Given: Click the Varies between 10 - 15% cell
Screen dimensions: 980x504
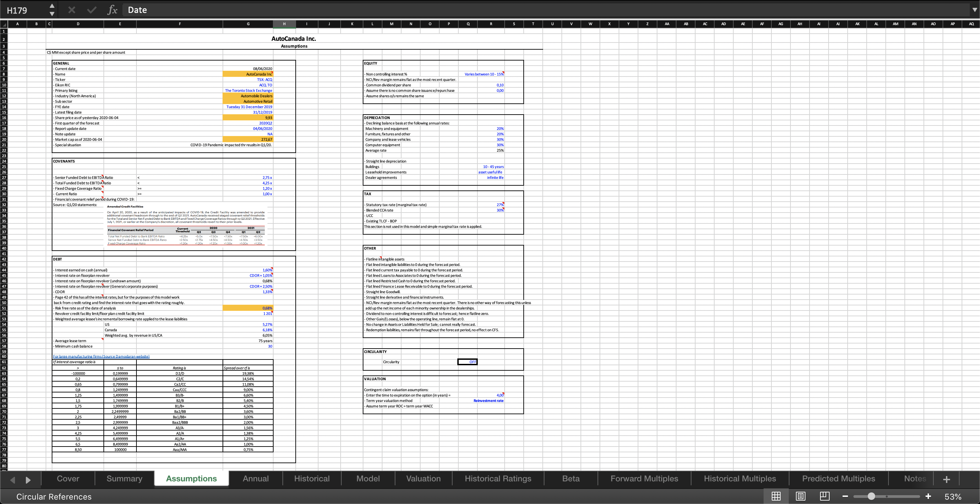Looking at the screenshot, I should tap(484, 74).
